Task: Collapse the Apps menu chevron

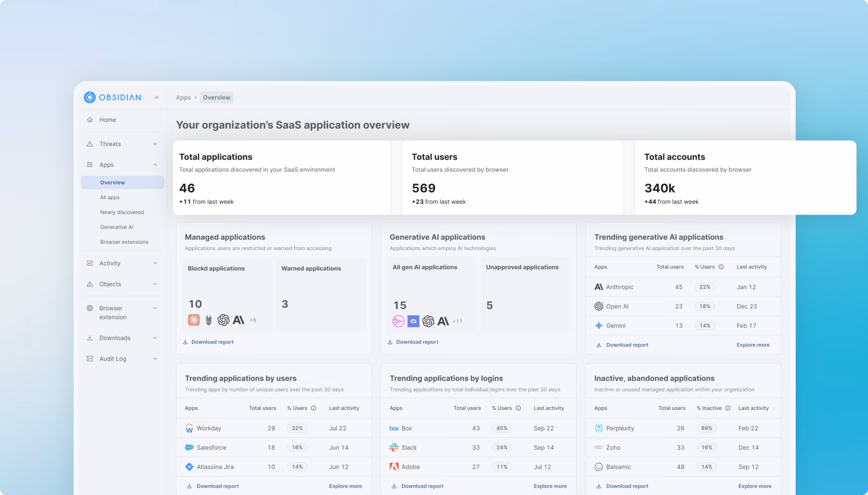Action: pyautogui.click(x=155, y=165)
